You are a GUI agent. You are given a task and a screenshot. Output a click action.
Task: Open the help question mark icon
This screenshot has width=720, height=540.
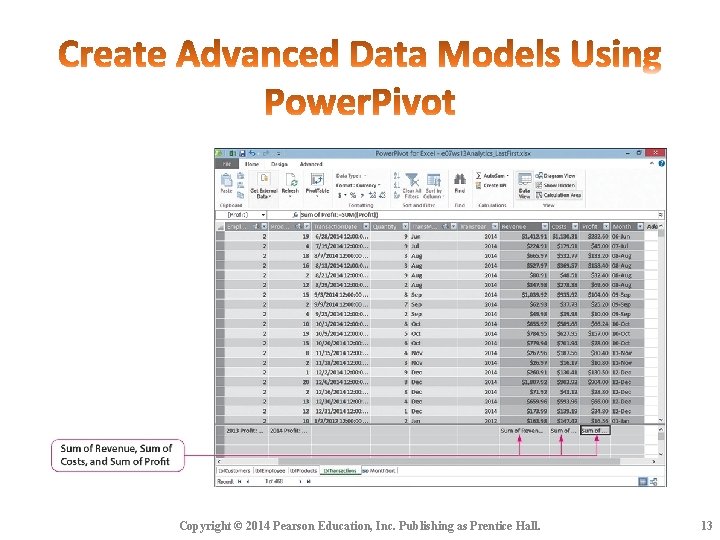point(661,163)
